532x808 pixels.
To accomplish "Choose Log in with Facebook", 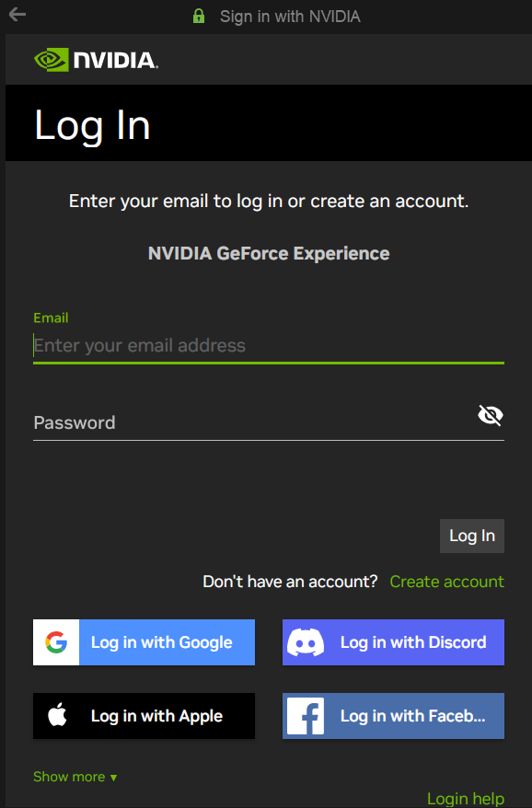I will pos(393,716).
